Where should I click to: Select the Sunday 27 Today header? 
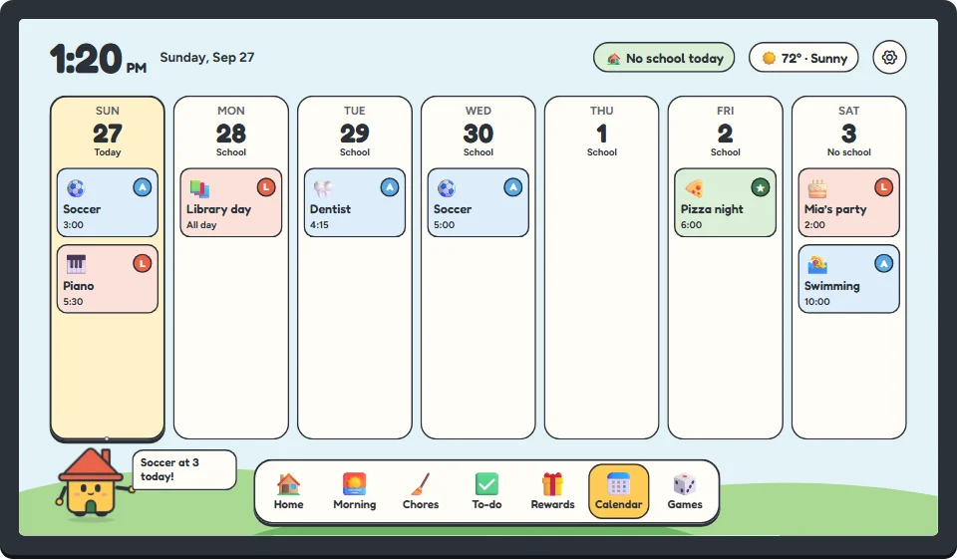point(108,132)
